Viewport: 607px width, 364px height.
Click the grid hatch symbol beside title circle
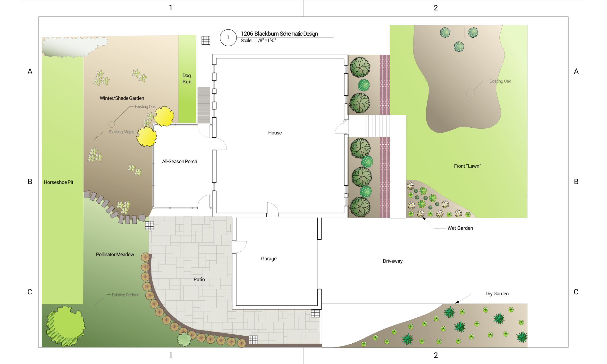(x=206, y=40)
